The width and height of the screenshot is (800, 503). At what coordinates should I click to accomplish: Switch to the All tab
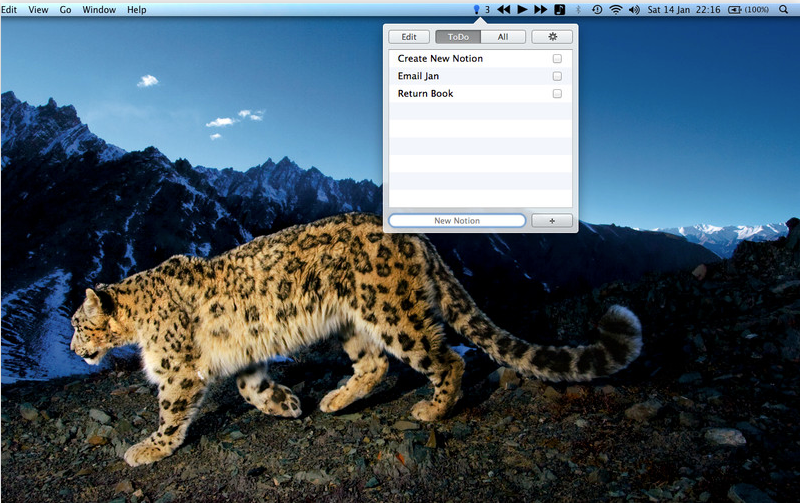click(503, 37)
